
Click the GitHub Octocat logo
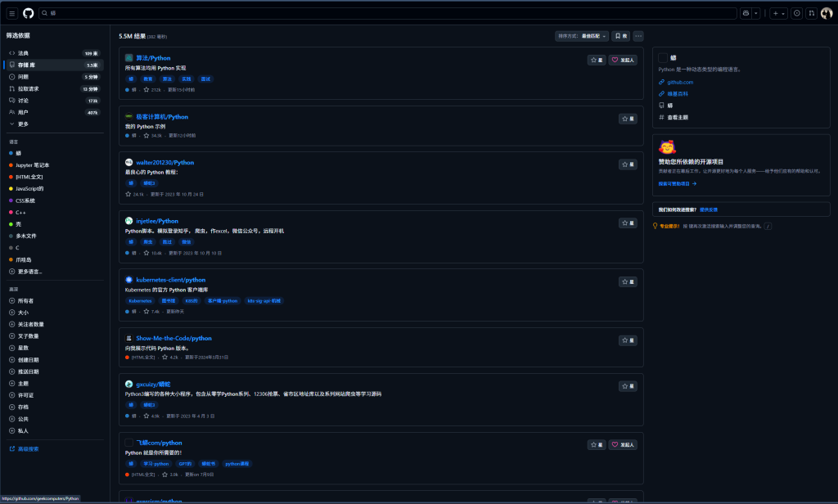[x=29, y=13]
